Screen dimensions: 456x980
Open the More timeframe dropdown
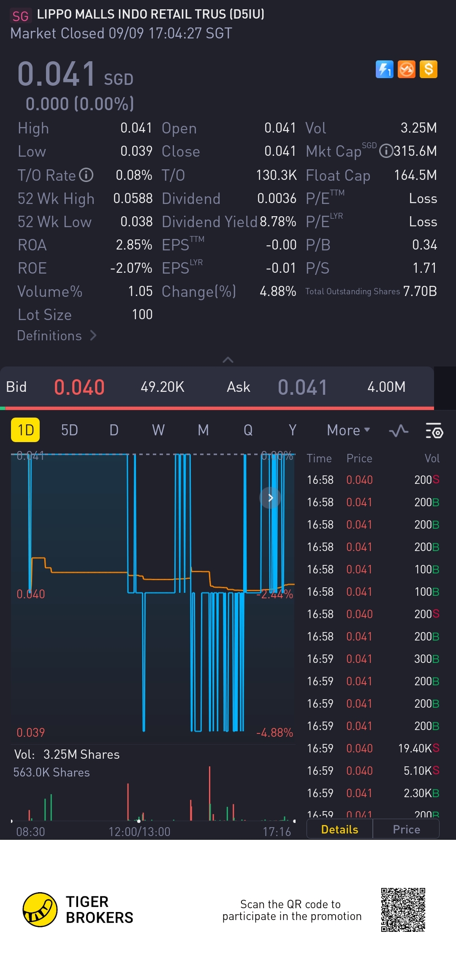349,430
